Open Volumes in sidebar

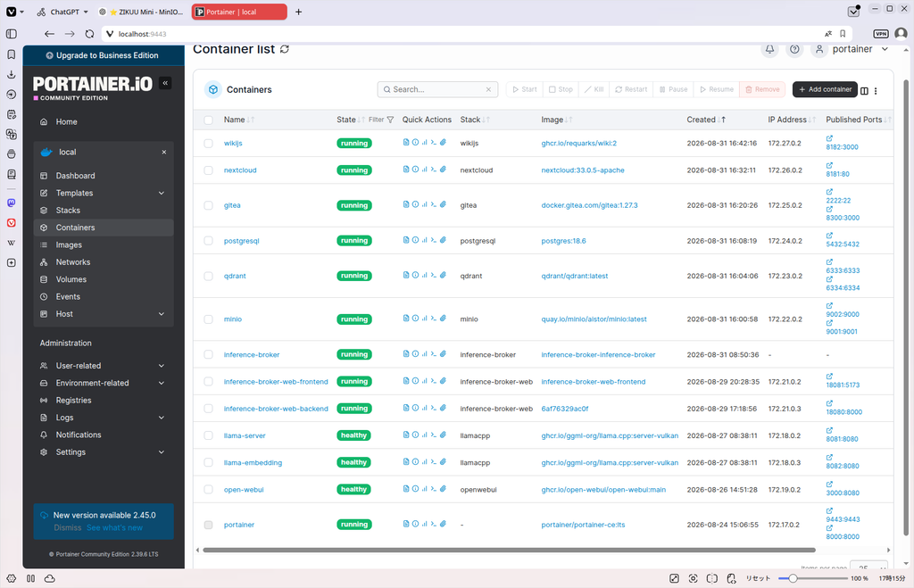click(104, 279)
